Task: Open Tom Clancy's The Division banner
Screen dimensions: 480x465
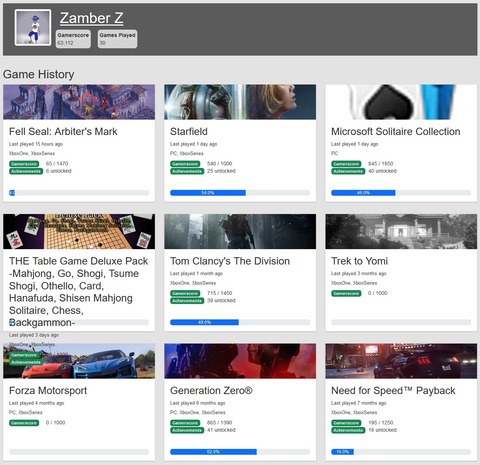Action: tap(240, 231)
